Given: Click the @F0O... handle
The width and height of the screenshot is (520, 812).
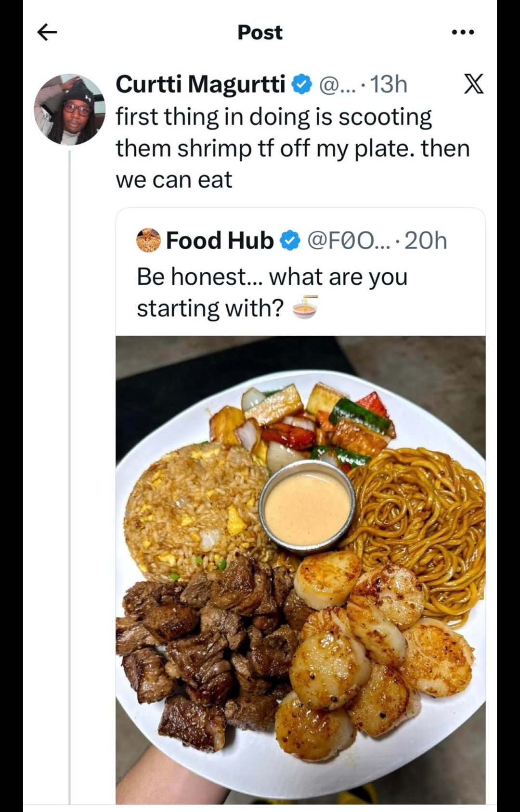Looking at the screenshot, I should 349,241.
